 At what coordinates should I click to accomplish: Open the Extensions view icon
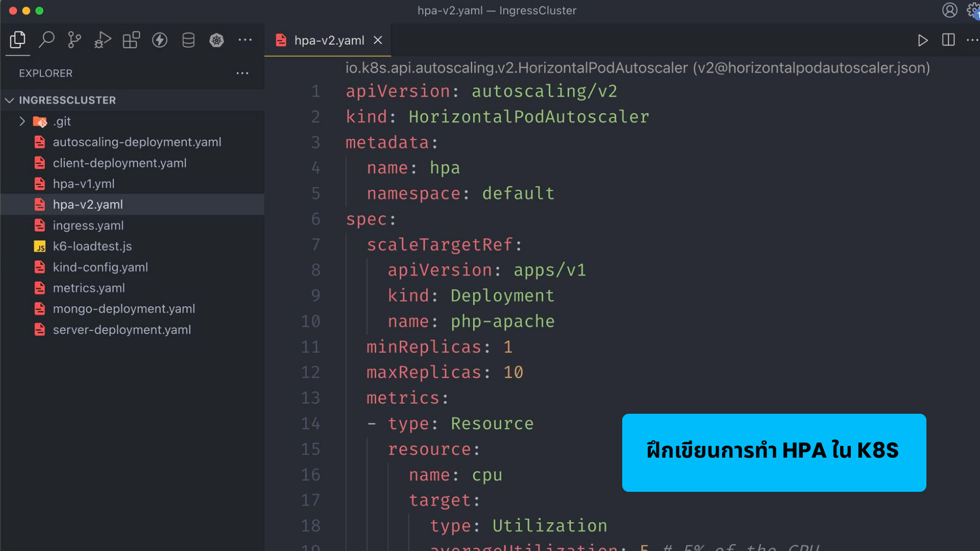[131, 40]
